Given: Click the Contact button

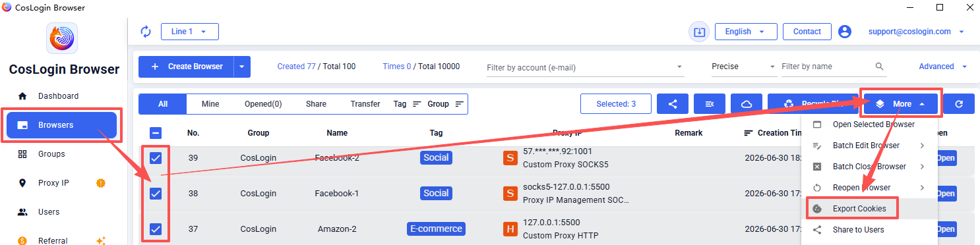Looking at the screenshot, I should coord(807,32).
